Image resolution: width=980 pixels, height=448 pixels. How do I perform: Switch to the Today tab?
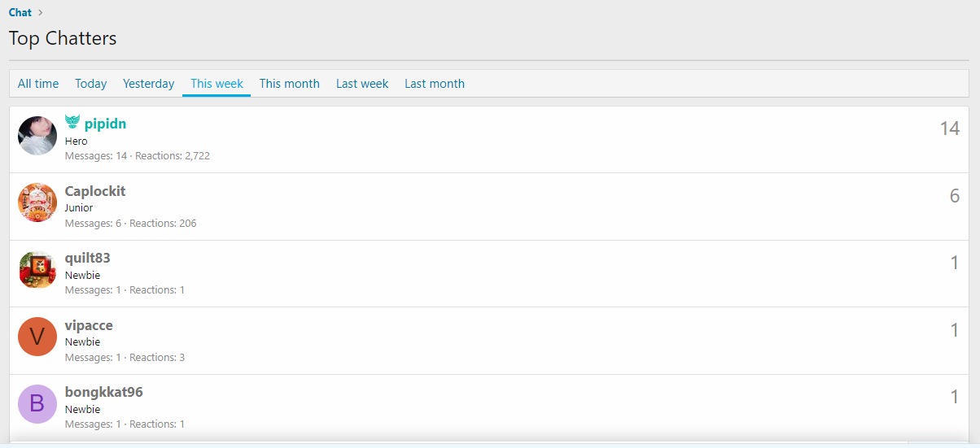91,84
